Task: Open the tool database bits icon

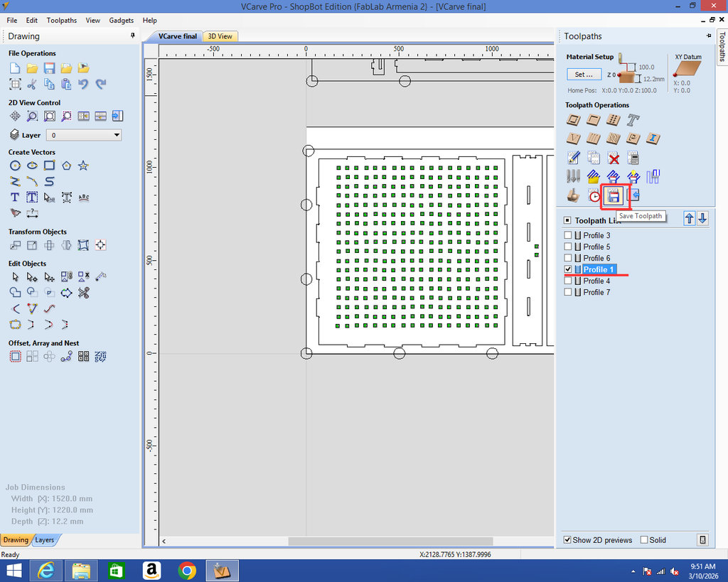Action: click(574, 177)
